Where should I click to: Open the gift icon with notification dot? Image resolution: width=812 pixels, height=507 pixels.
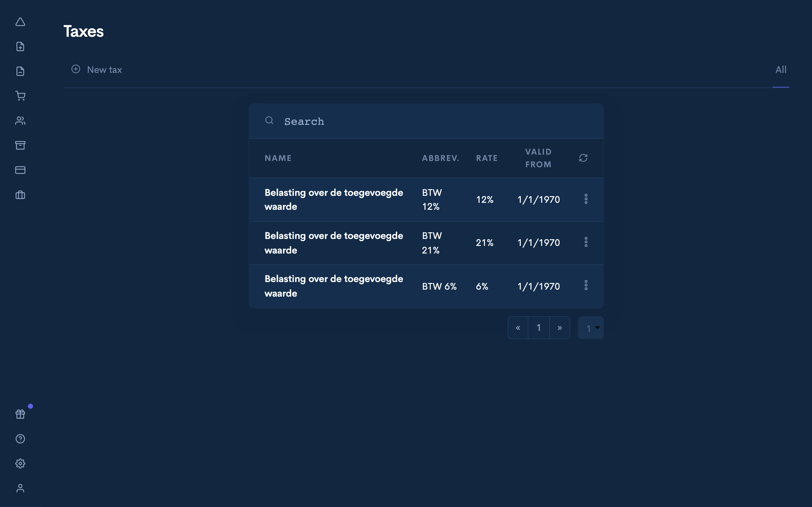point(20,414)
